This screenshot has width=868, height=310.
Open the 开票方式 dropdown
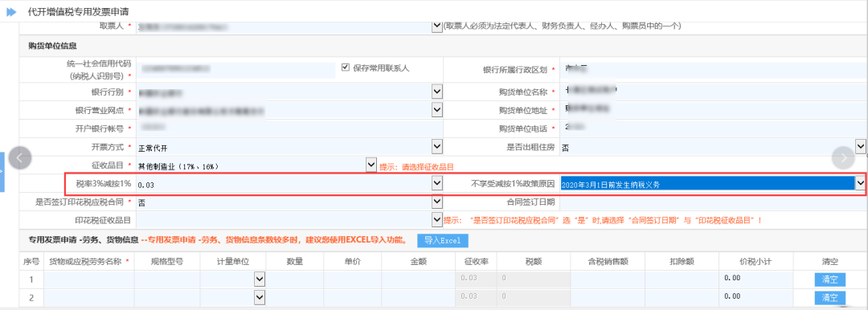(437, 147)
